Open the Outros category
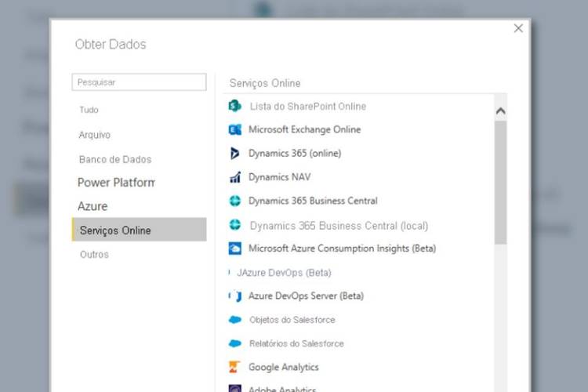This screenshot has width=588, height=392. (x=94, y=255)
